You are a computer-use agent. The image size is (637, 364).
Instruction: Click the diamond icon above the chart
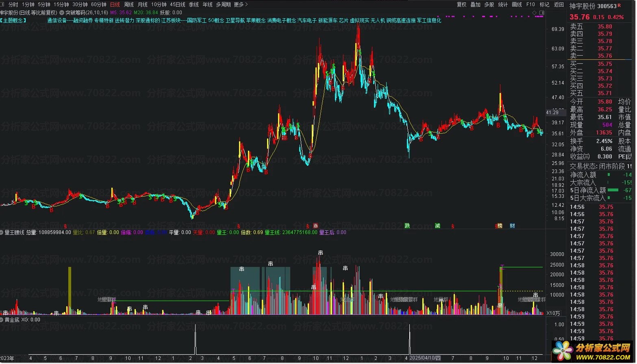click(x=534, y=13)
